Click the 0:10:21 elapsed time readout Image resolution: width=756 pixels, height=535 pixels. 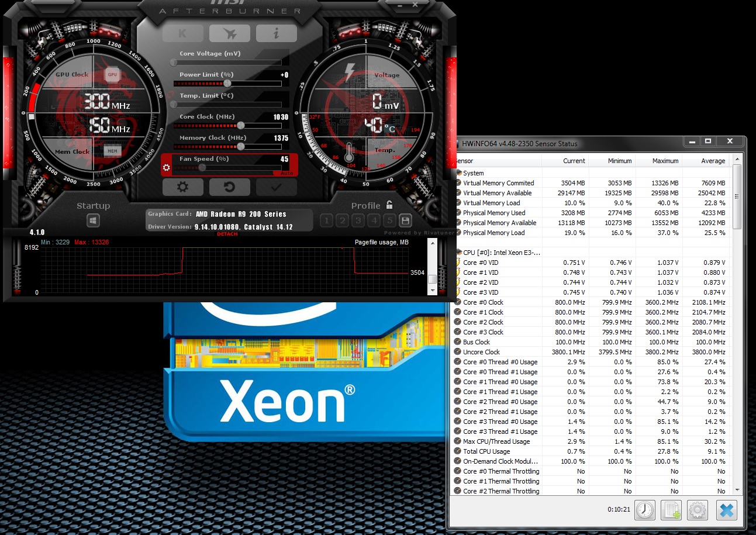[618, 509]
